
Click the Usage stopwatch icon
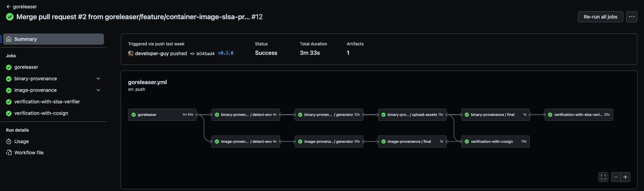pyautogui.click(x=9, y=141)
